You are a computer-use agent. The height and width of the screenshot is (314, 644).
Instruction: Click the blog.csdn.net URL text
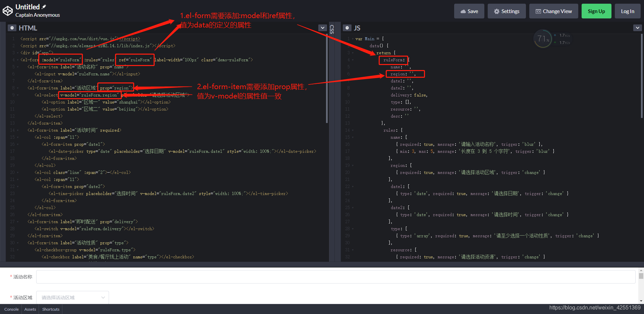pos(595,308)
